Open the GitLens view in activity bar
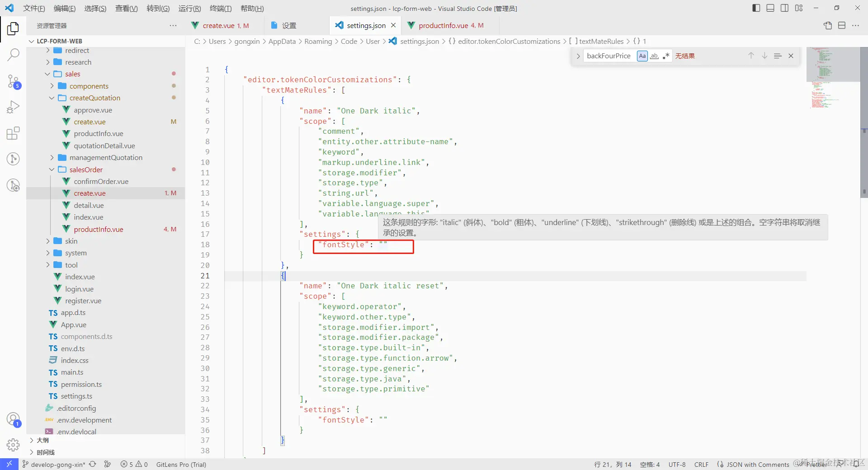The image size is (868, 470). pyautogui.click(x=13, y=159)
